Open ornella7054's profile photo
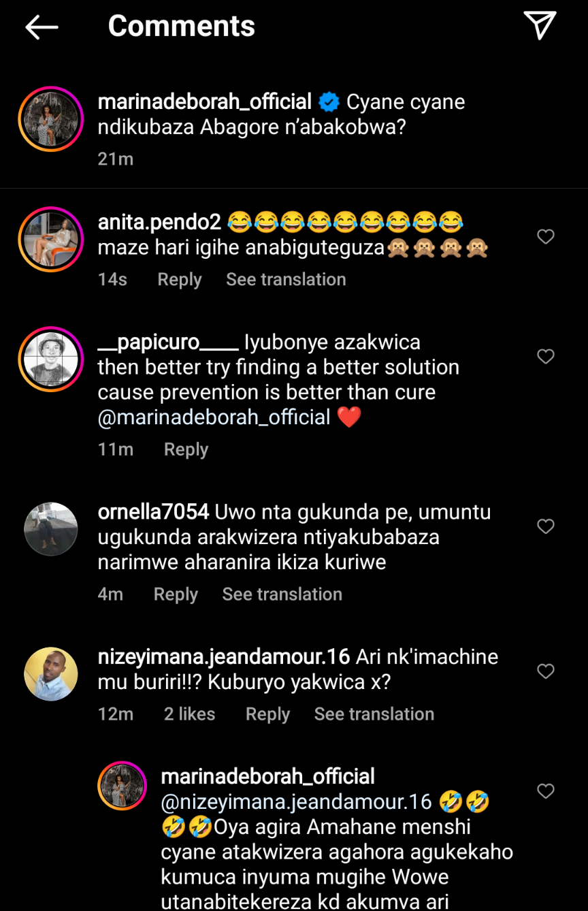Viewport: 588px width, 911px height. [x=51, y=529]
